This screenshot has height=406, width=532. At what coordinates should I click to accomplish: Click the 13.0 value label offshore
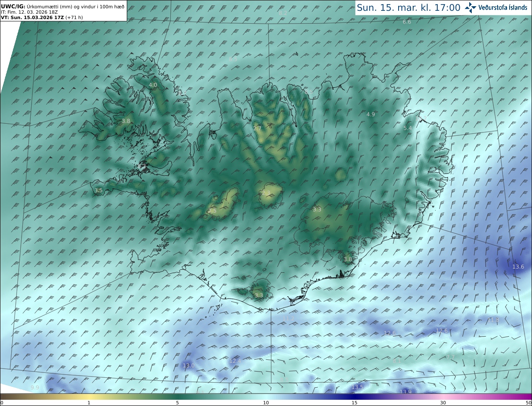pos(189,365)
